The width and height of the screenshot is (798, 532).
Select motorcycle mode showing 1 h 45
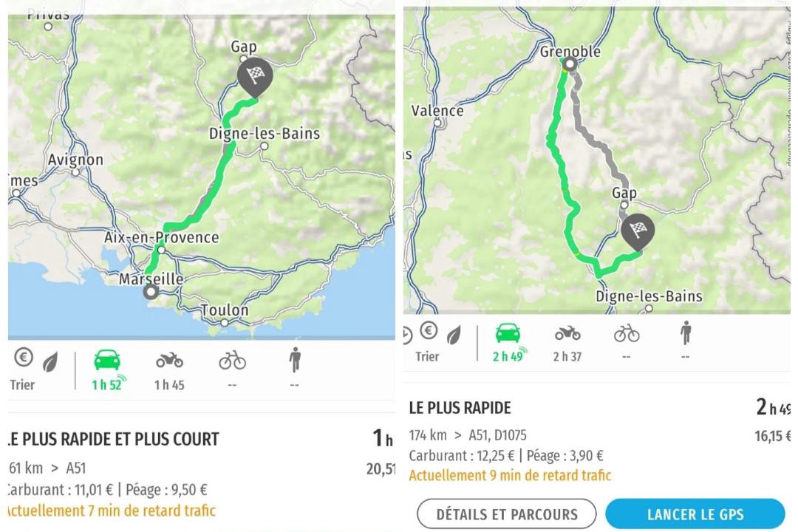point(169,367)
